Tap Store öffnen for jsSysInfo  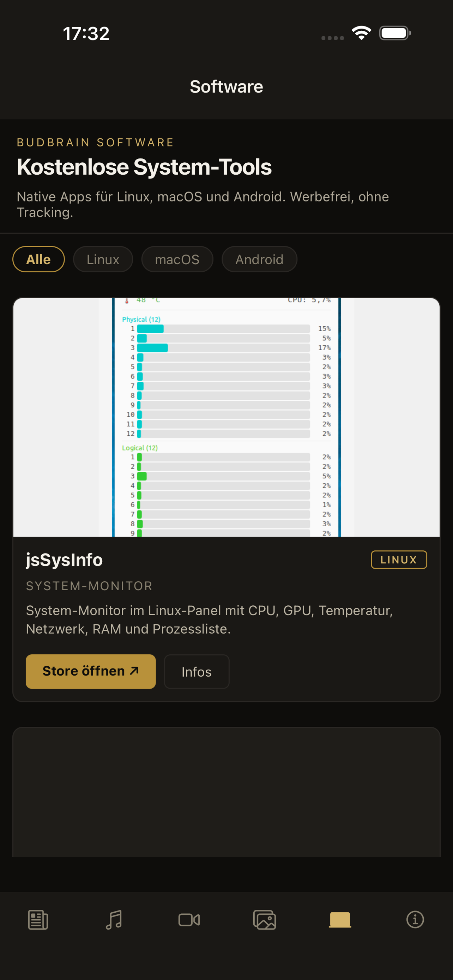click(91, 671)
